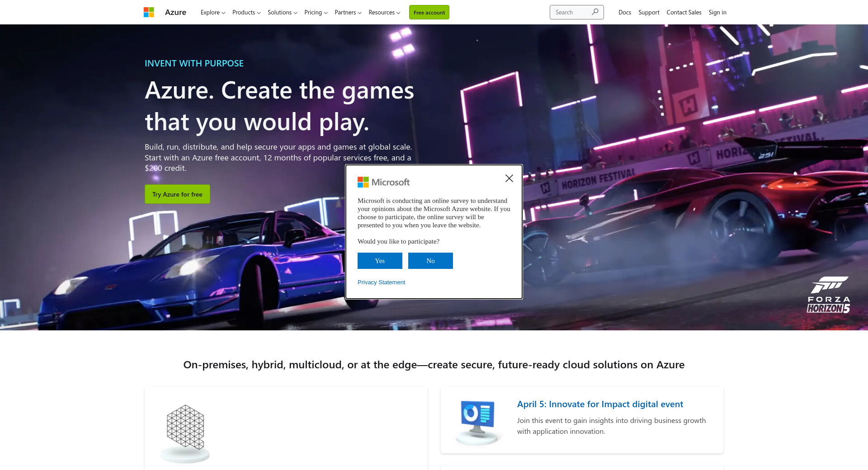Image resolution: width=868 pixels, height=470 pixels.
Task: Open the Pricing dropdown
Action: [x=316, y=13]
